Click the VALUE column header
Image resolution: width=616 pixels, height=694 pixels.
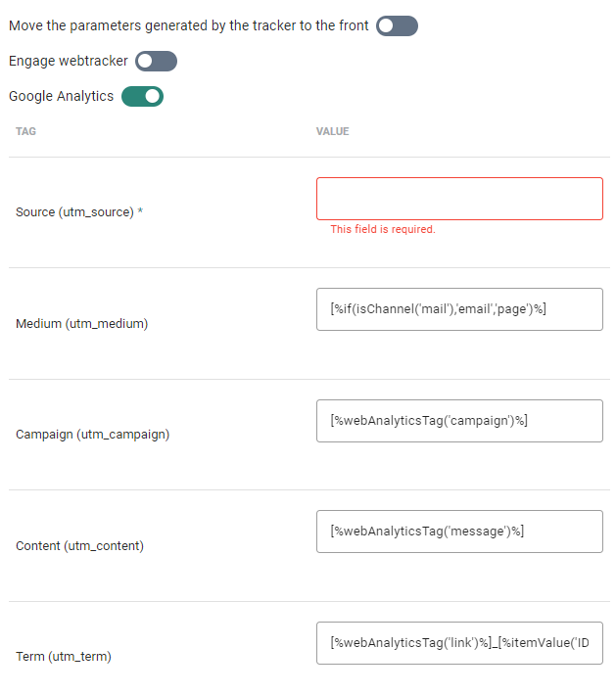(x=333, y=131)
